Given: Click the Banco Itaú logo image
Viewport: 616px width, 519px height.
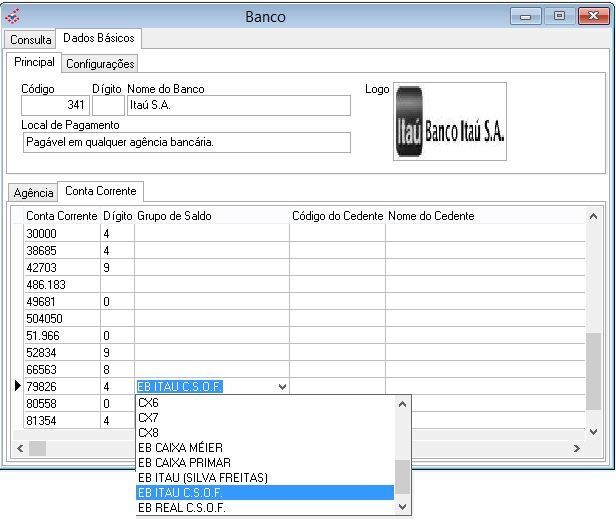Looking at the screenshot, I should 450,122.
